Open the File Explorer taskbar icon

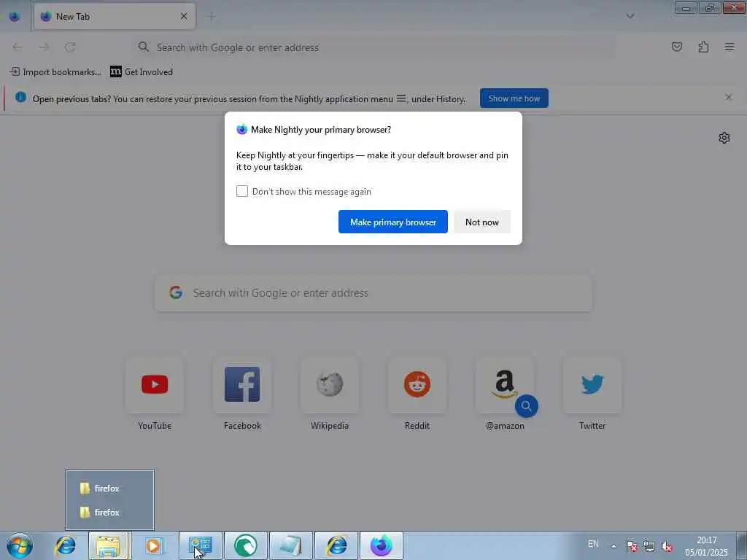[109, 545]
